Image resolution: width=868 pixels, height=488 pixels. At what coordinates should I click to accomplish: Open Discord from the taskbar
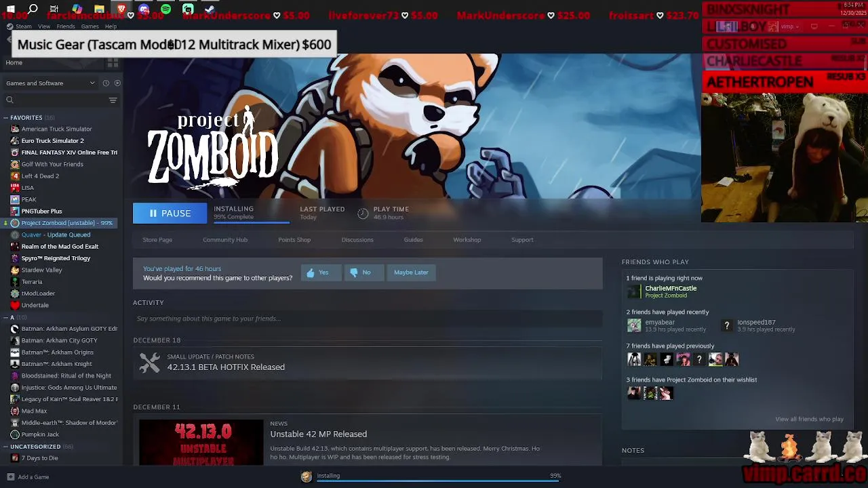pos(144,9)
